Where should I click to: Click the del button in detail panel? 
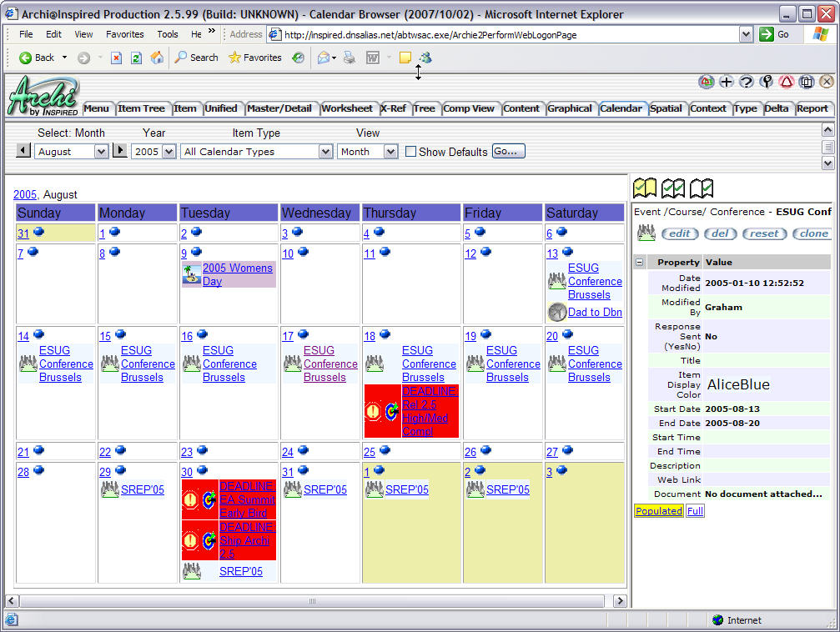click(721, 233)
